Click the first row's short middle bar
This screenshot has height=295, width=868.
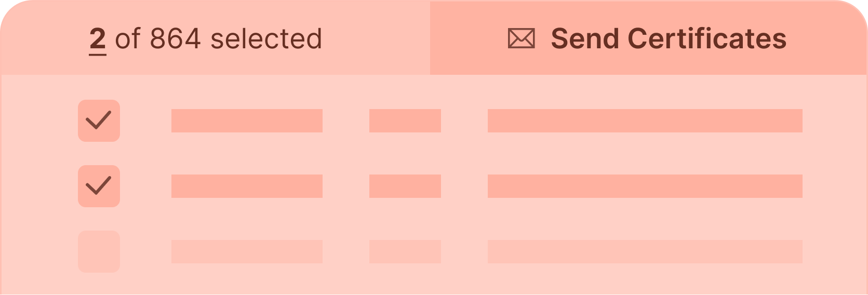point(405,120)
